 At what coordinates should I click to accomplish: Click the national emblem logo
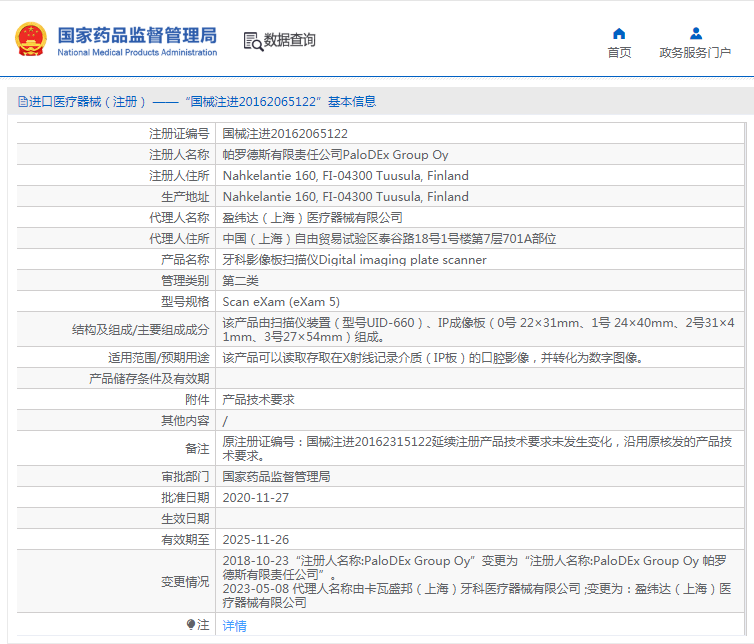(x=31, y=39)
